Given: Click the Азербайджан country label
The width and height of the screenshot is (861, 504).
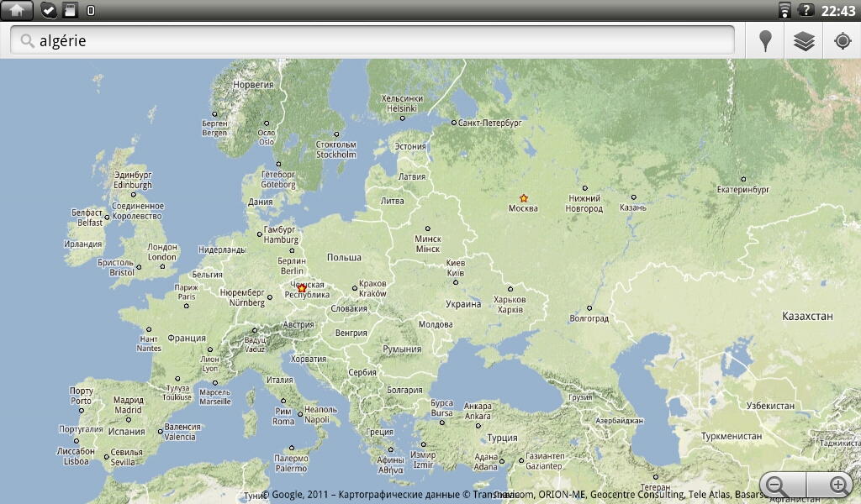Looking at the screenshot, I should pyautogui.click(x=620, y=421).
